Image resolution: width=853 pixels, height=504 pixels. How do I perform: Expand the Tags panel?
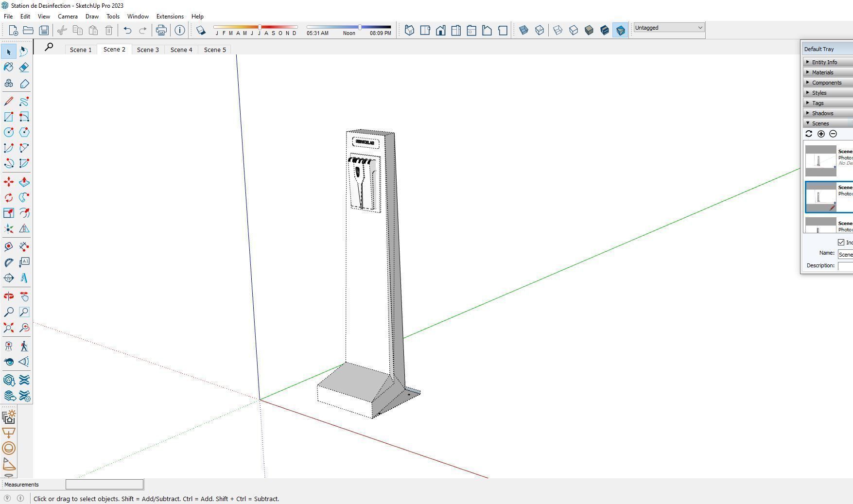[x=828, y=103]
